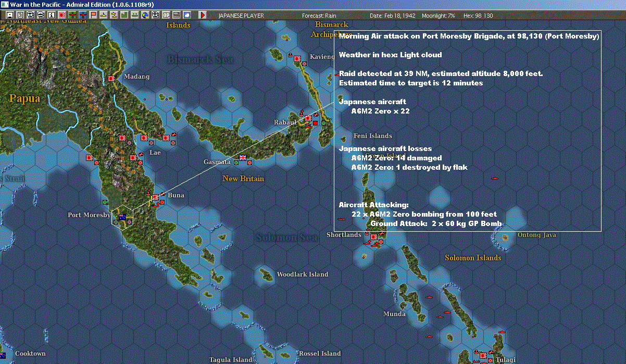Click the 'Woodlark Island' map label
The height and width of the screenshot is (364, 626).
click(x=303, y=274)
